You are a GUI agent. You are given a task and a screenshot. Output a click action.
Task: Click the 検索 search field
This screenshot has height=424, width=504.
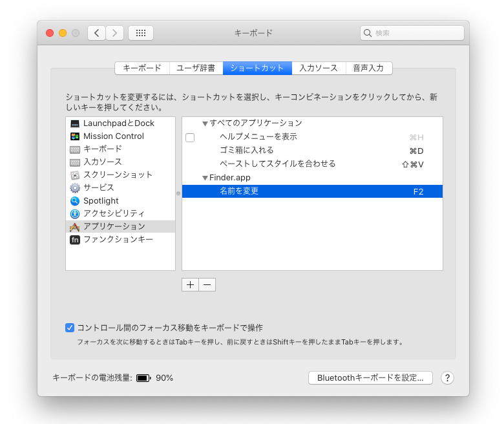coord(412,33)
